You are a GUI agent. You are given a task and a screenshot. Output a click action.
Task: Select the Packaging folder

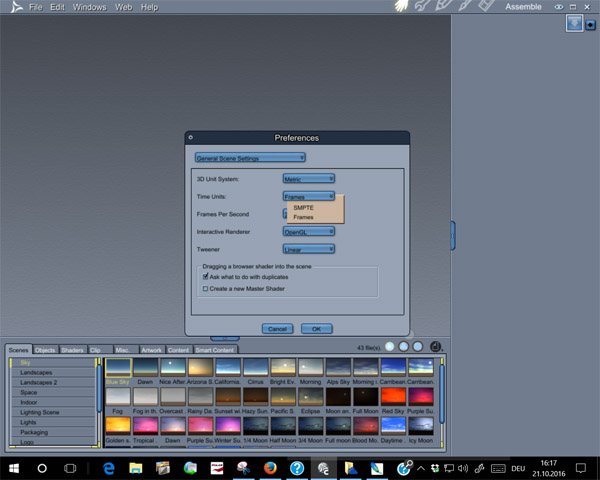click(x=53, y=432)
